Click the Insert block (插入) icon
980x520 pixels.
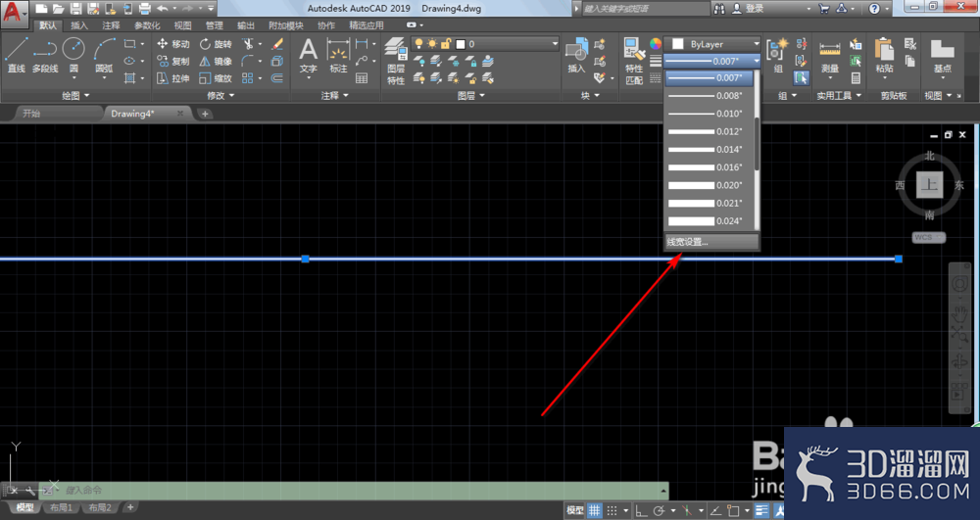point(576,56)
